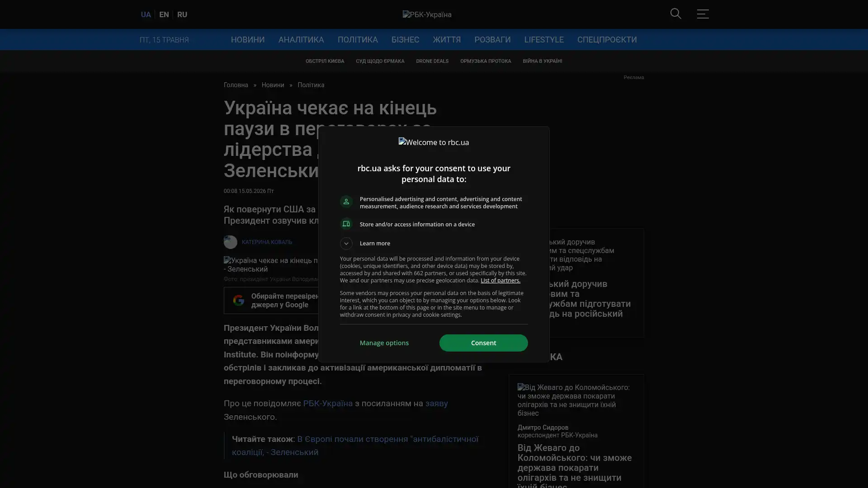Click the Дмитро Сидоров author name

543,427
